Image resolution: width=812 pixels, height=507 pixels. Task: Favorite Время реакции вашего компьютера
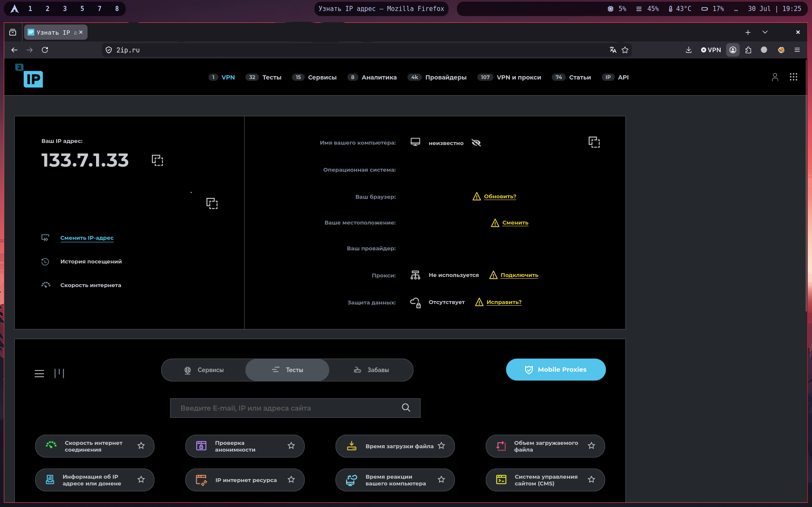[441, 480]
